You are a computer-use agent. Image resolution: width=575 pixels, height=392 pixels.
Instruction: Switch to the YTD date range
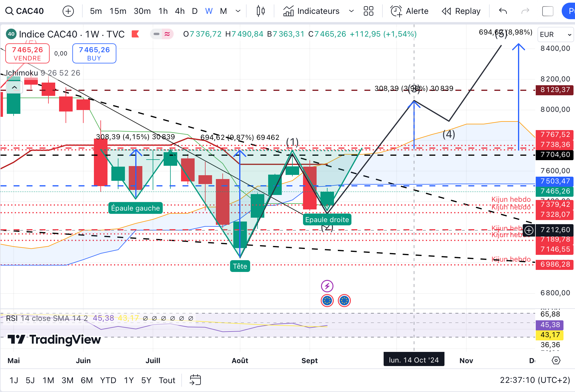108,380
